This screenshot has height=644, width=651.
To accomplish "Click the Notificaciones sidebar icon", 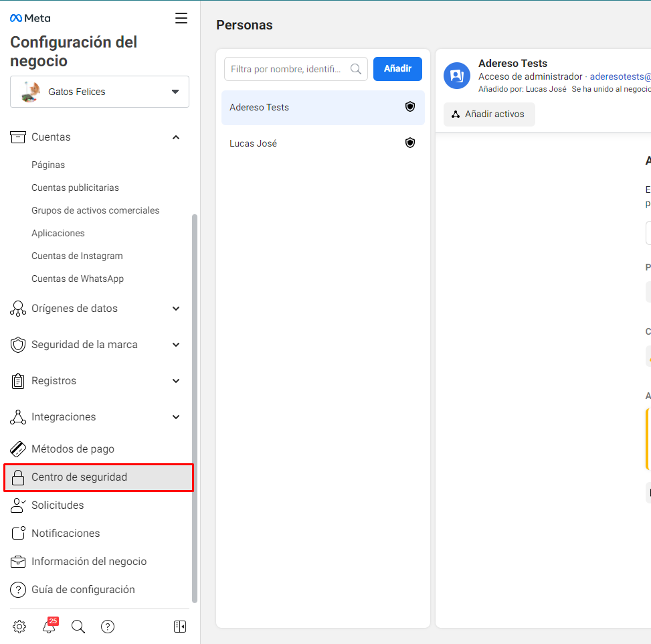I will click(18, 534).
